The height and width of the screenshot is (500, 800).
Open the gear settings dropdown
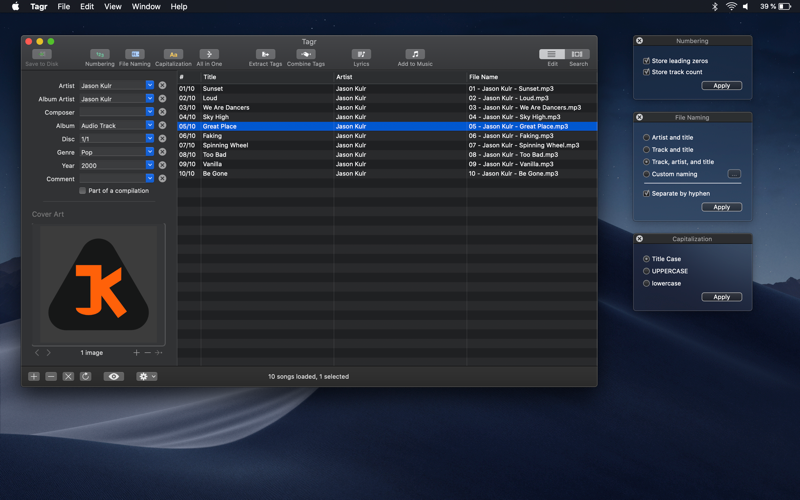coord(146,376)
